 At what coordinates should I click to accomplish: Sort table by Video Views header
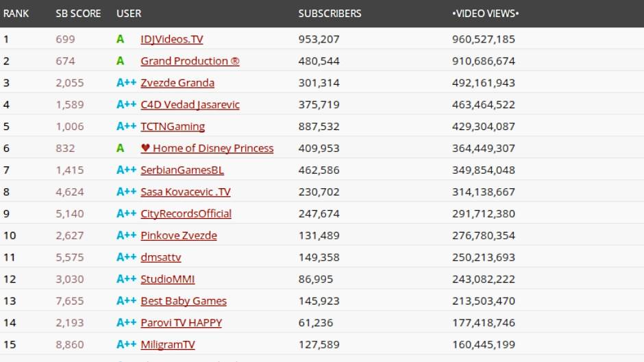(486, 14)
